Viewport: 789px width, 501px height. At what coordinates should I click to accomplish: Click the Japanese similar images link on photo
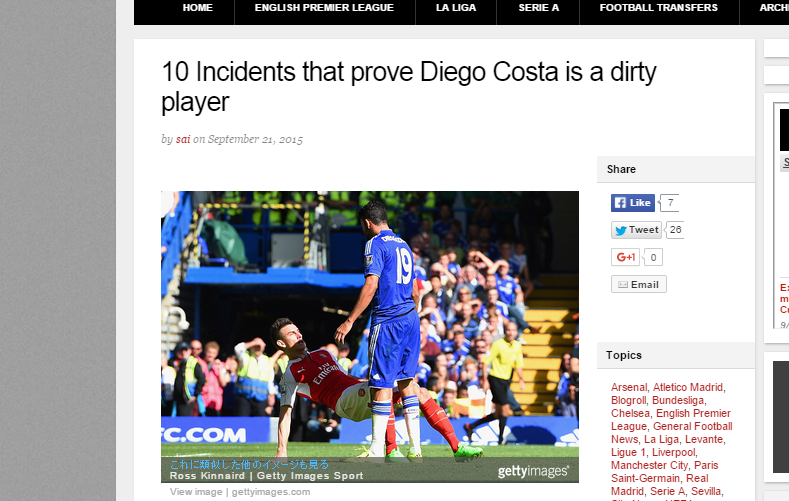click(x=249, y=464)
